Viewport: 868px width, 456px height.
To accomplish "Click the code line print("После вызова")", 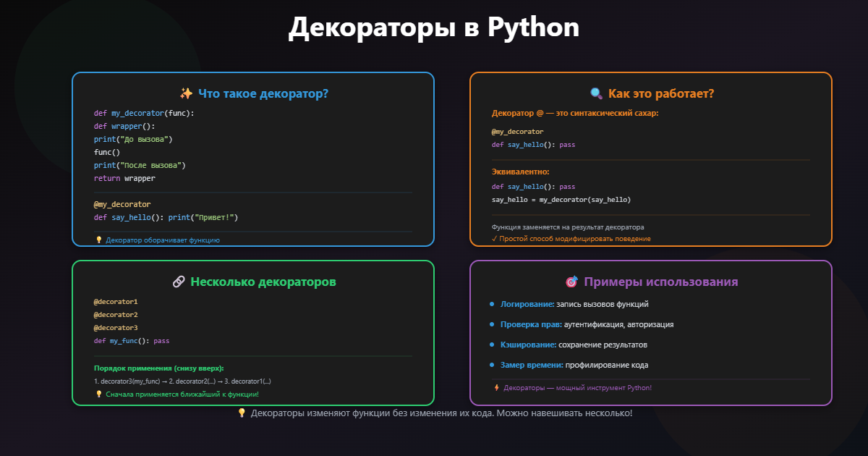I will [140, 165].
